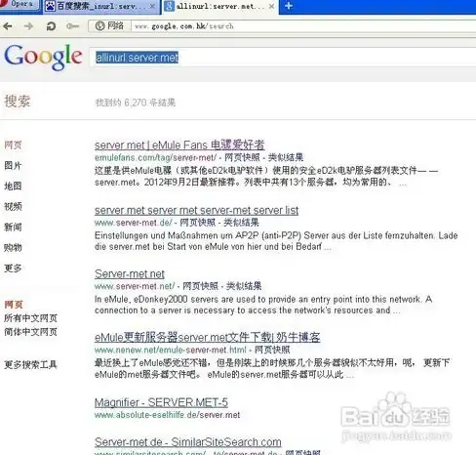Click the 找到约 6,270 条结果 count text
Image resolution: width=476 pixels, height=455 pixels.
pyautogui.click(x=135, y=103)
